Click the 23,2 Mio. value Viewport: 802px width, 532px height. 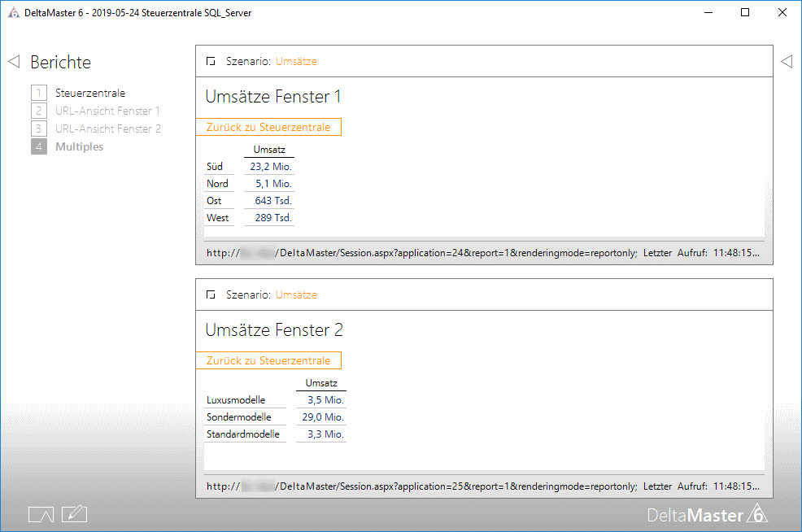271,167
